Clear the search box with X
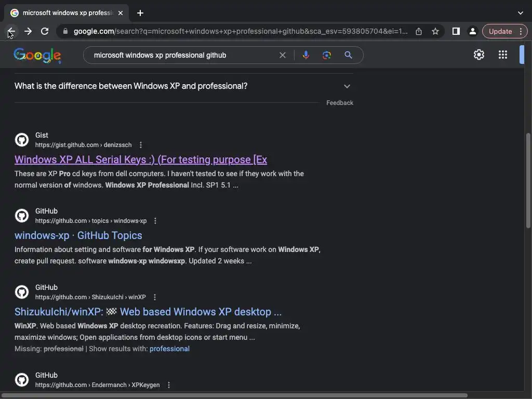This screenshot has height=399, width=532. pyautogui.click(x=282, y=55)
